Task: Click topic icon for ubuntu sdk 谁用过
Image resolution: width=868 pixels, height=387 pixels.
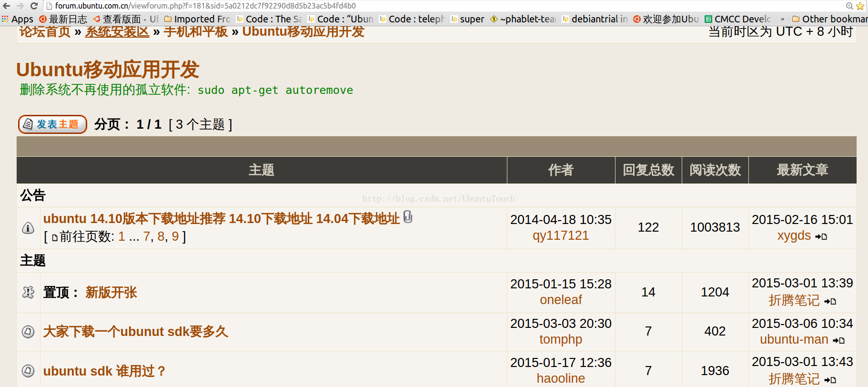Action: [x=28, y=371]
